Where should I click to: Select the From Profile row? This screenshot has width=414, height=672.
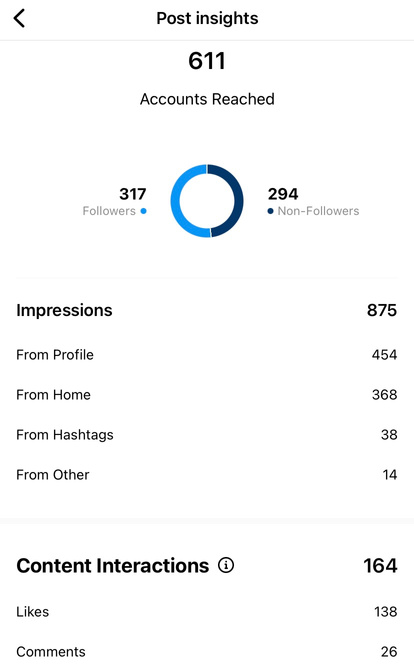click(x=207, y=355)
